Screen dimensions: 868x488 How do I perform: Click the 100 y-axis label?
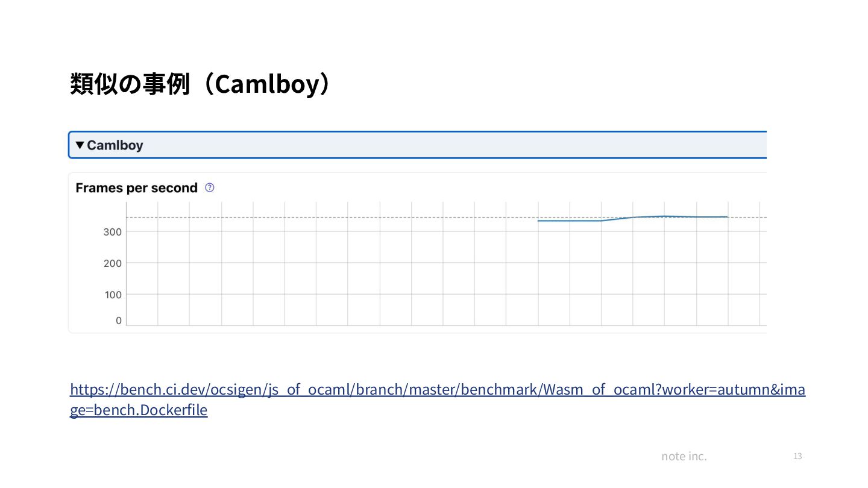click(112, 295)
